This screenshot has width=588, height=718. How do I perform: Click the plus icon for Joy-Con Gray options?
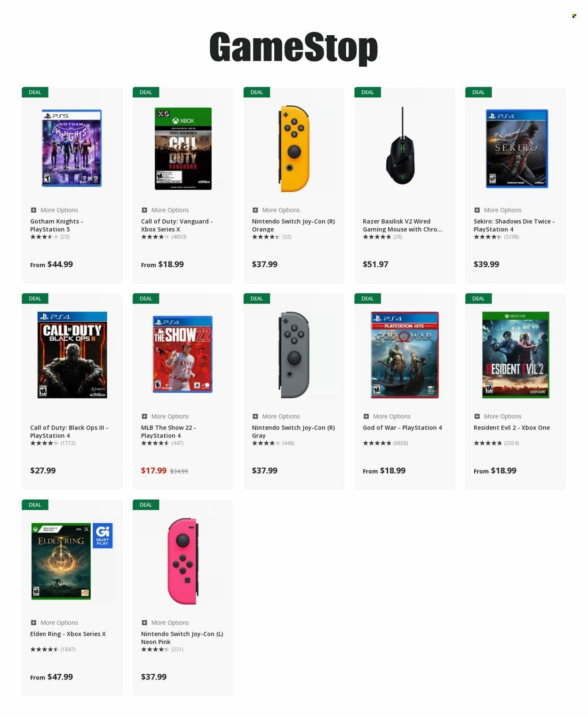(x=255, y=416)
